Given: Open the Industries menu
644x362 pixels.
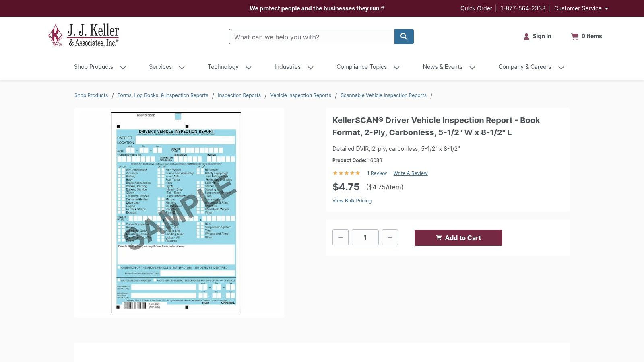Looking at the screenshot, I should [287, 67].
